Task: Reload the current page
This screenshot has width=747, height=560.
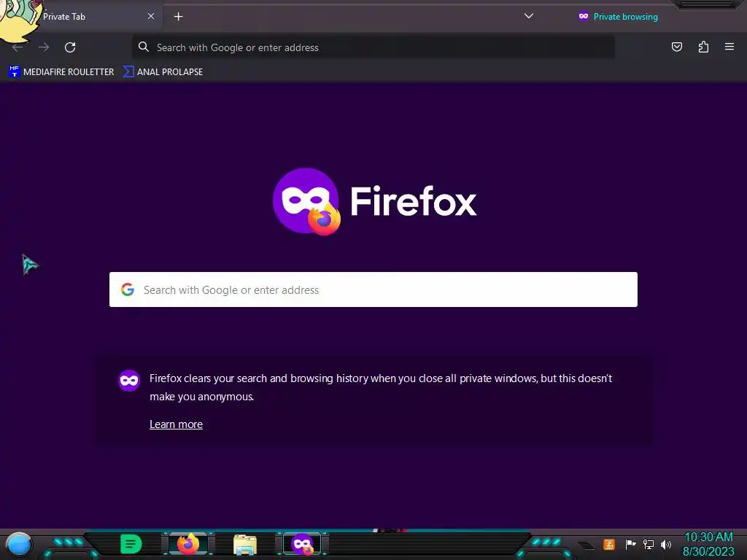Action: pyautogui.click(x=70, y=47)
